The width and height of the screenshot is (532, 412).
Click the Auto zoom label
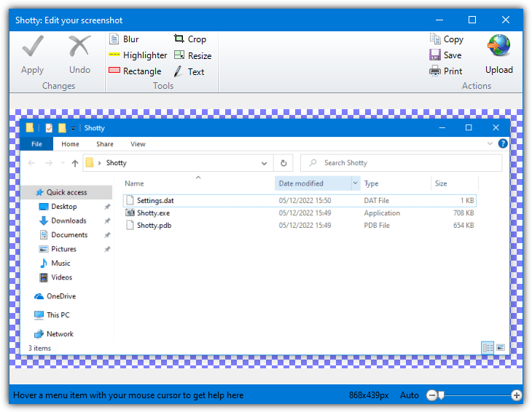click(409, 395)
